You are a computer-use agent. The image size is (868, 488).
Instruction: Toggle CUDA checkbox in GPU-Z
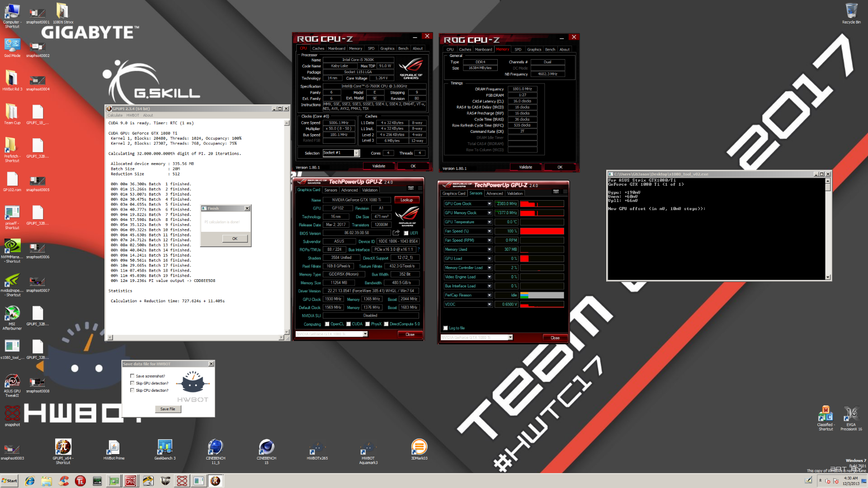(349, 324)
